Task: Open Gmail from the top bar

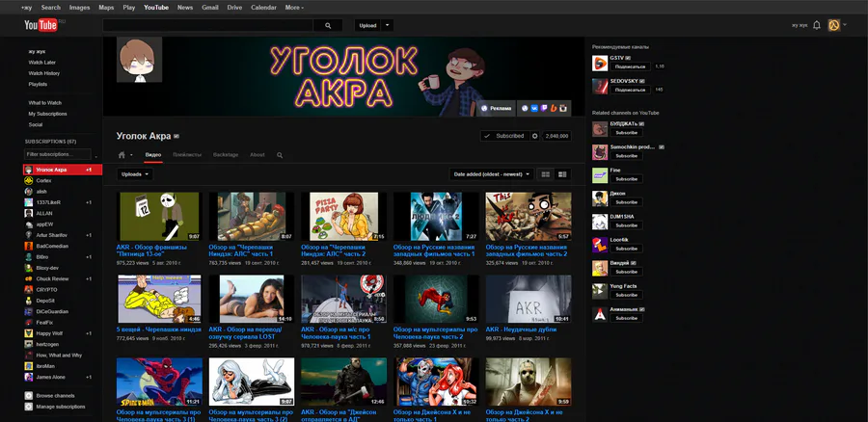Action: pyautogui.click(x=210, y=8)
